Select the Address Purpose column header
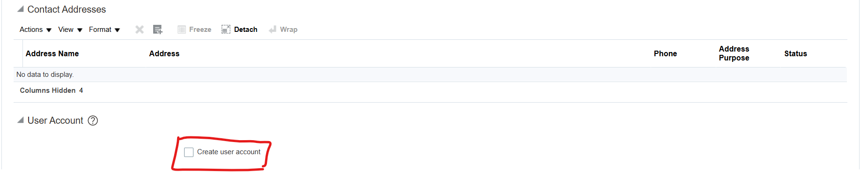The height and width of the screenshot is (172, 868). tap(734, 53)
